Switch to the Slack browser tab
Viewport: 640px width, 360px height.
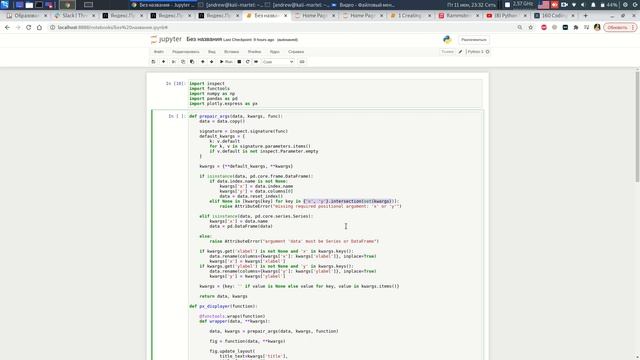pyautogui.click(x=74, y=16)
